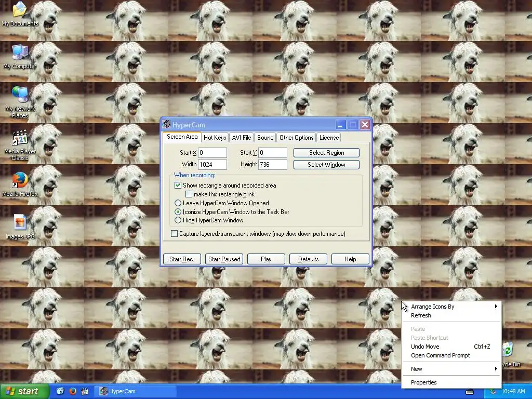Open the License tab

329,137
